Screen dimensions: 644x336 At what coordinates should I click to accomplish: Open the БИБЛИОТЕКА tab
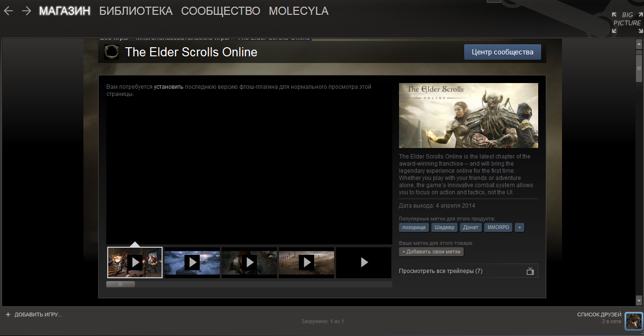click(x=136, y=11)
